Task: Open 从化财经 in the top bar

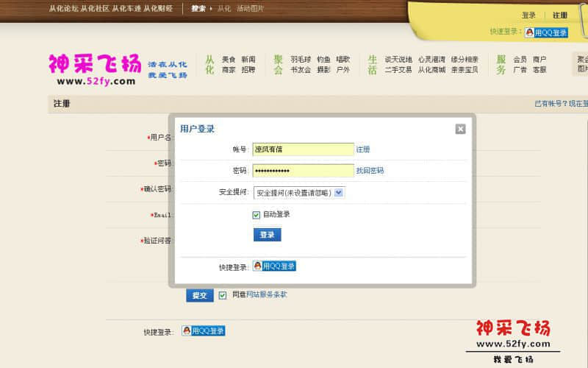Action: pyautogui.click(x=158, y=8)
